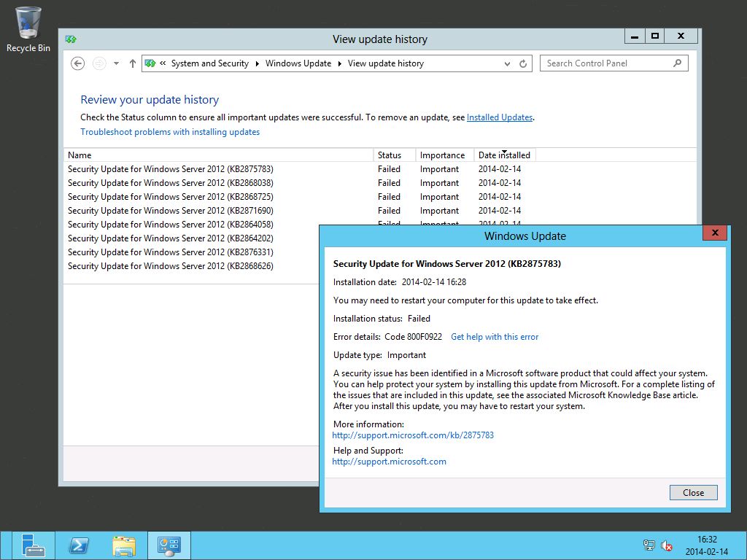
Task: Launch PowerShell from the taskbar
Action: tap(79, 545)
